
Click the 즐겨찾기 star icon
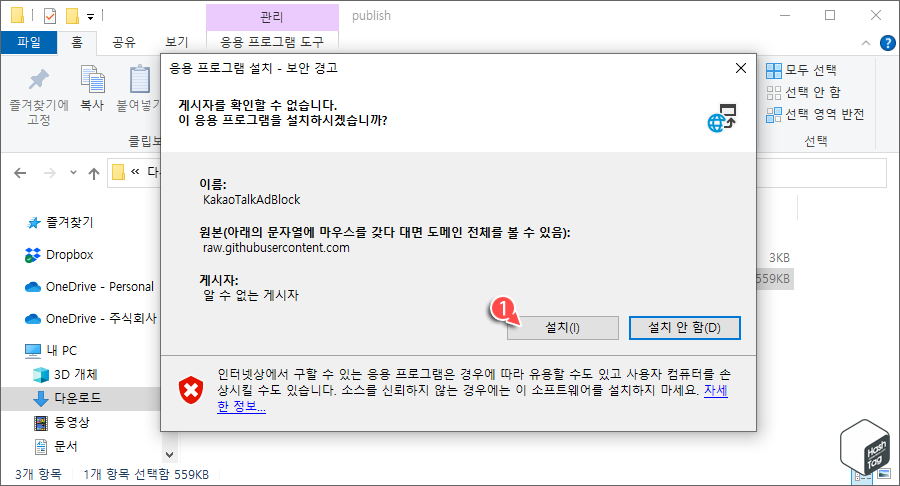point(34,223)
